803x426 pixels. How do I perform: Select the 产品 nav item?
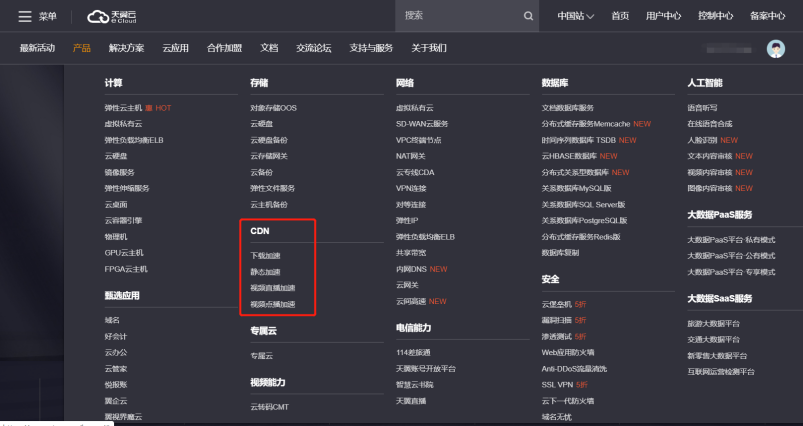coord(82,48)
